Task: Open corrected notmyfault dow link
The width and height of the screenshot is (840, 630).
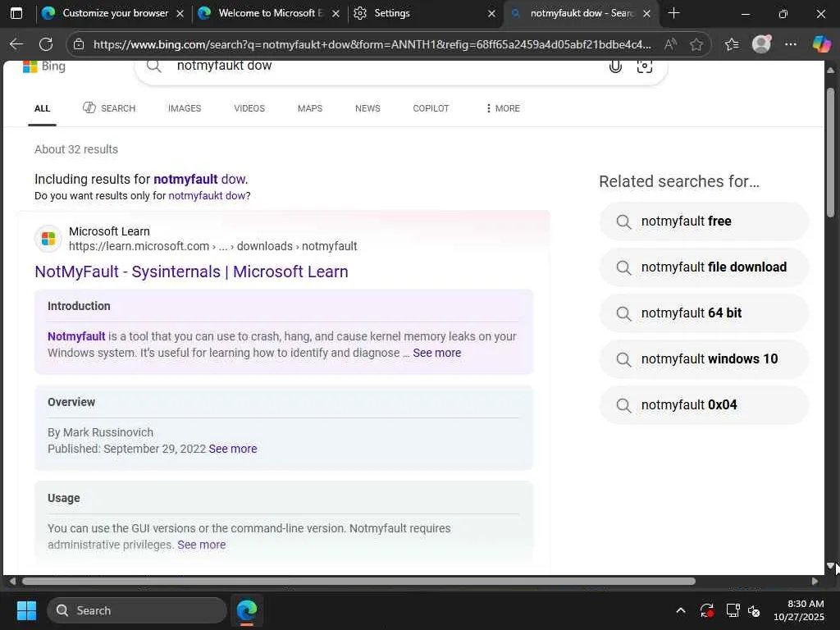Action: coord(200,179)
